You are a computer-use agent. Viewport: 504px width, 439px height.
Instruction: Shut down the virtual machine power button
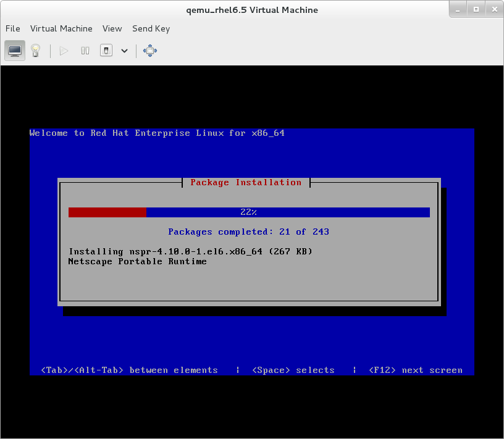coord(106,51)
